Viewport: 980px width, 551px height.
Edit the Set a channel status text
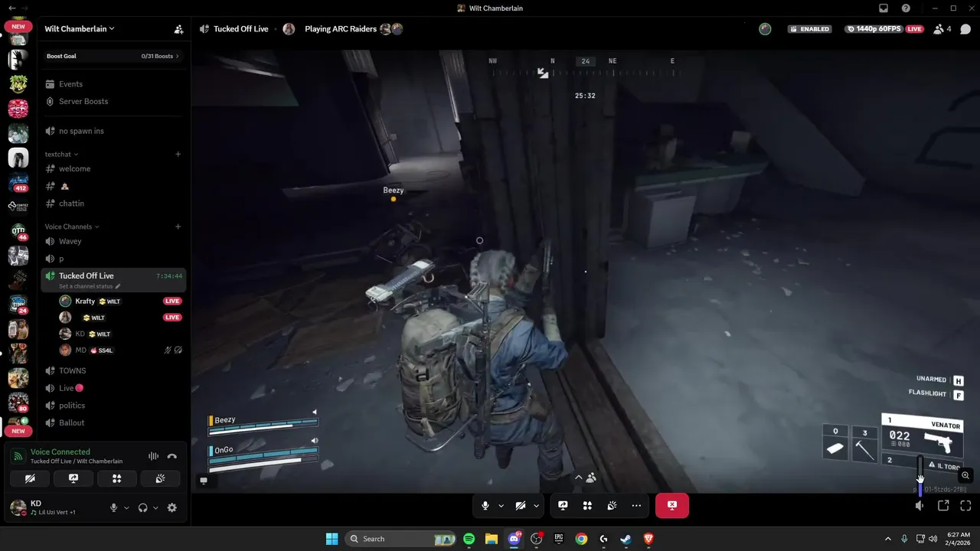90,286
